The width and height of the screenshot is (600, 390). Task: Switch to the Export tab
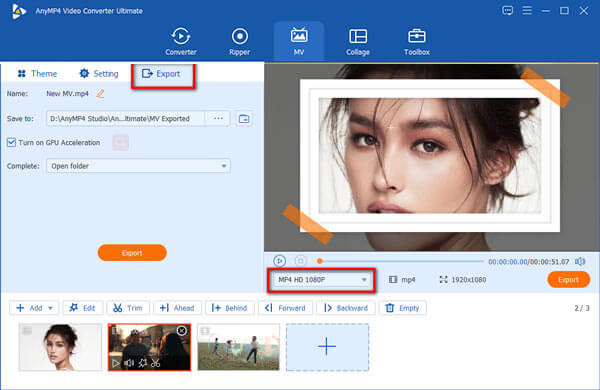(161, 73)
